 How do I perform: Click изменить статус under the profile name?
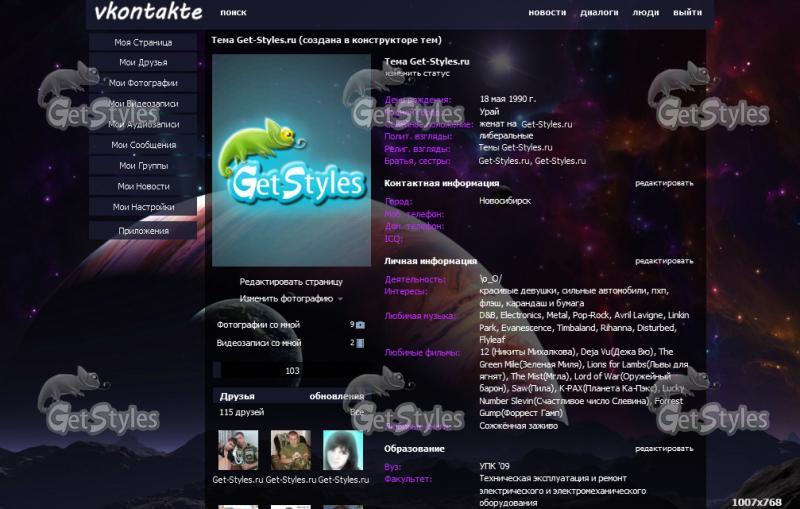click(x=417, y=73)
